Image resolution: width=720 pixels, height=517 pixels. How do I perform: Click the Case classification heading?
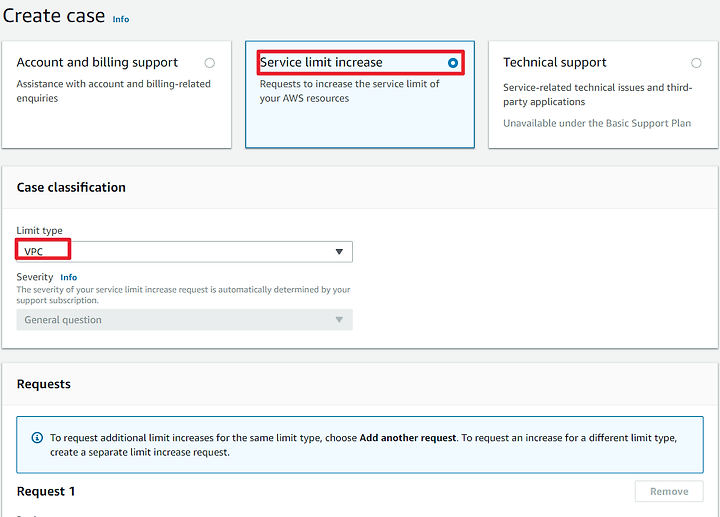(x=71, y=187)
